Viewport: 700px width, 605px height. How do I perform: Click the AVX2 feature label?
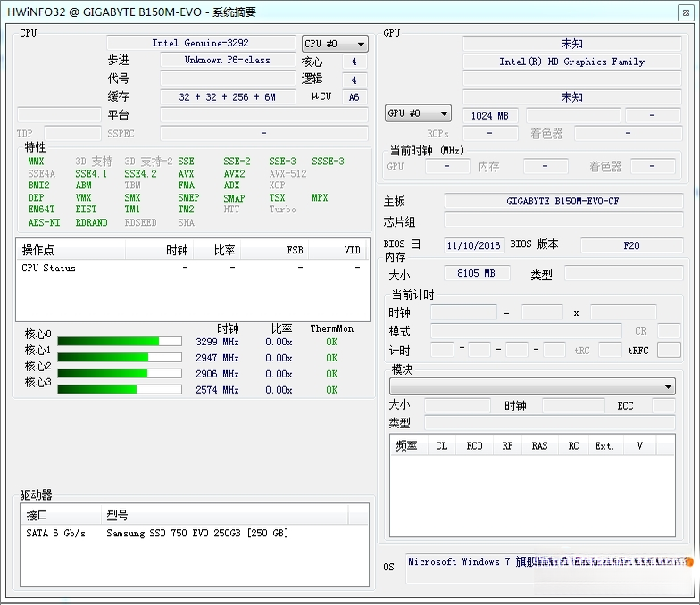[x=234, y=173]
